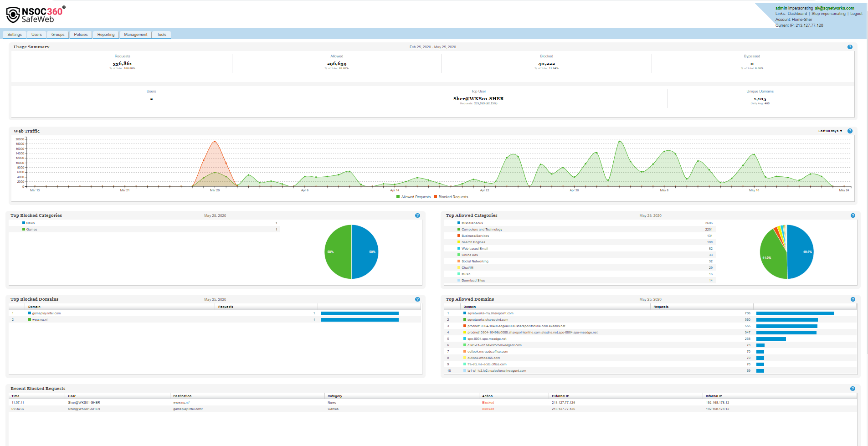Select the Miscellaneous allowed category row
Viewport: 868px width, 446px height.
tap(472, 223)
